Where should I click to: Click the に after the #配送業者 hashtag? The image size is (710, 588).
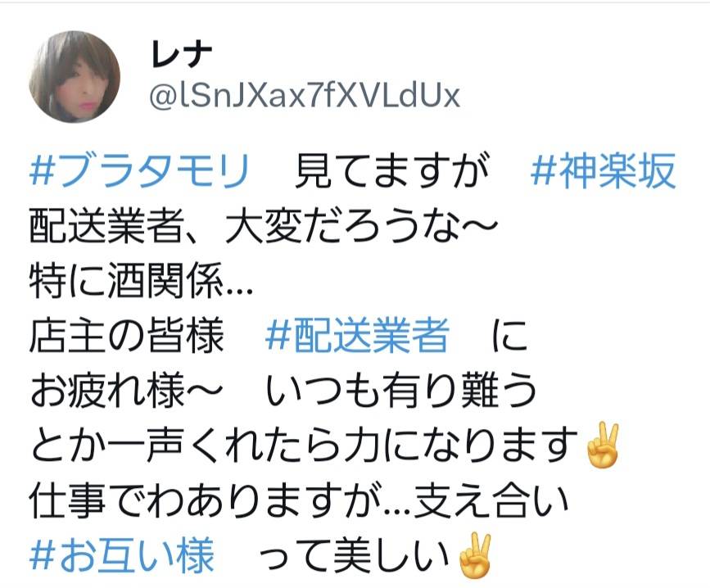pos(509,336)
